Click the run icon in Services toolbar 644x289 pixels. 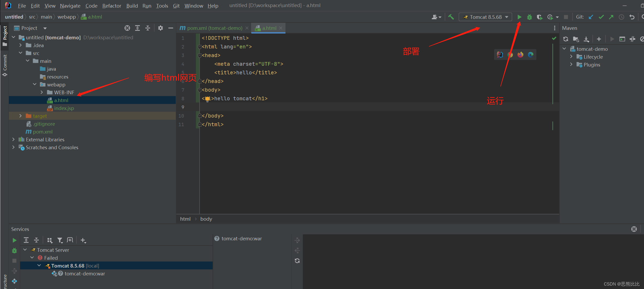tap(15, 240)
